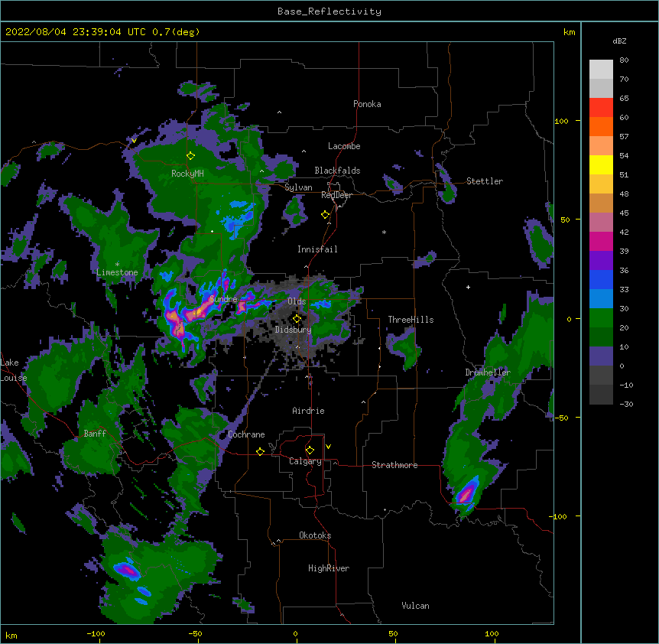
Task: Click the Limestone label
Action: (117, 272)
